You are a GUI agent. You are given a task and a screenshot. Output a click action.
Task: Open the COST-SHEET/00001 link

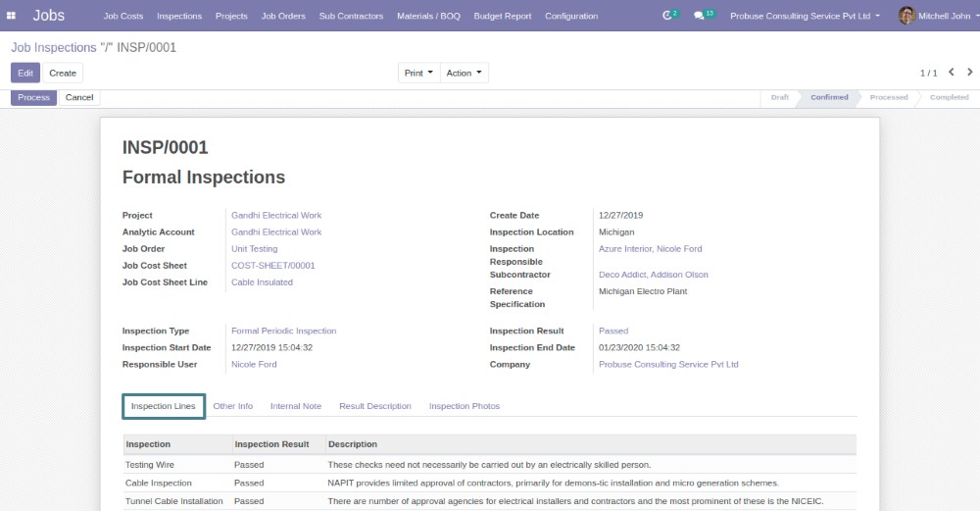click(x=273, y=266)
